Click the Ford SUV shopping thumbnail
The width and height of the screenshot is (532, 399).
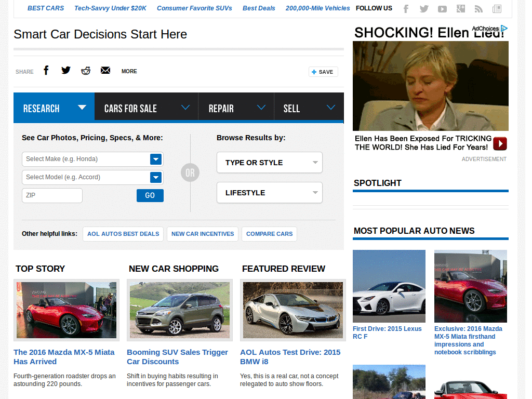pos(180,310)
